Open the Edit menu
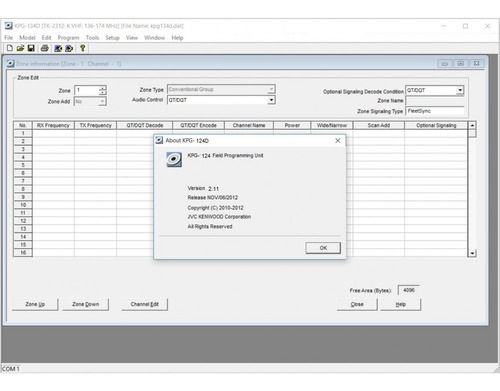Screen dimensions: 500x391 click(46, 38)
